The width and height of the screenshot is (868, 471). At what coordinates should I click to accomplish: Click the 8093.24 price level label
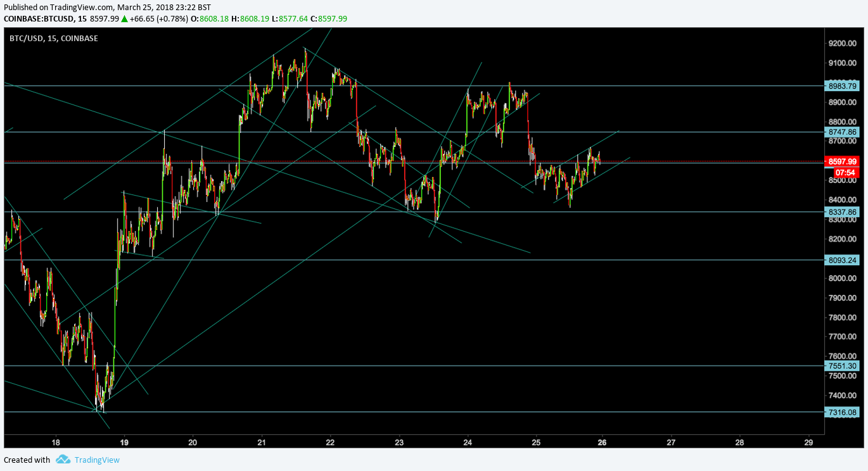(x=842, y=260)
